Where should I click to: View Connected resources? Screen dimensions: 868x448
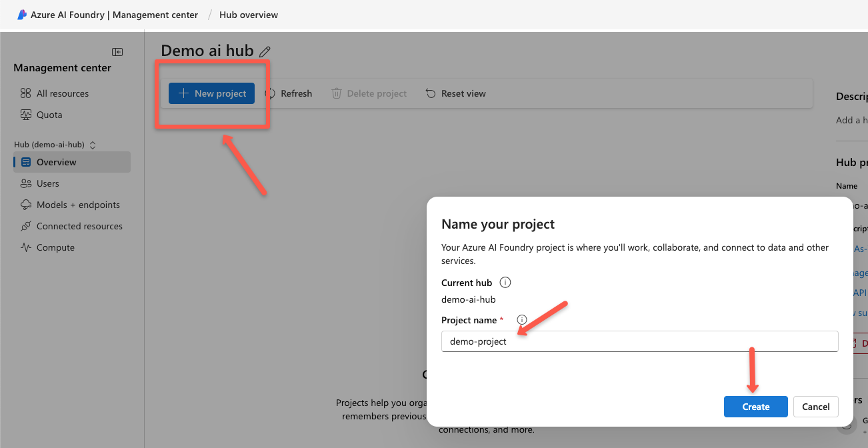pos(79,226)
